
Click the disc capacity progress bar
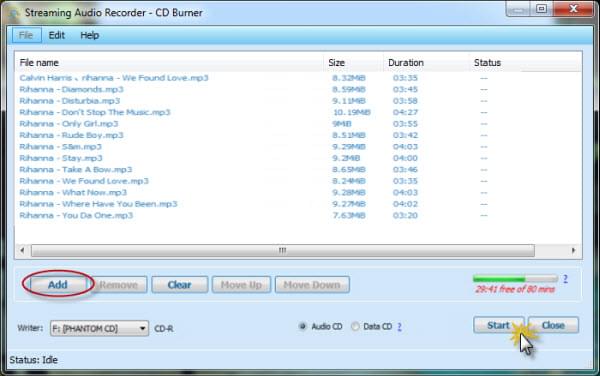pos(515,278)
